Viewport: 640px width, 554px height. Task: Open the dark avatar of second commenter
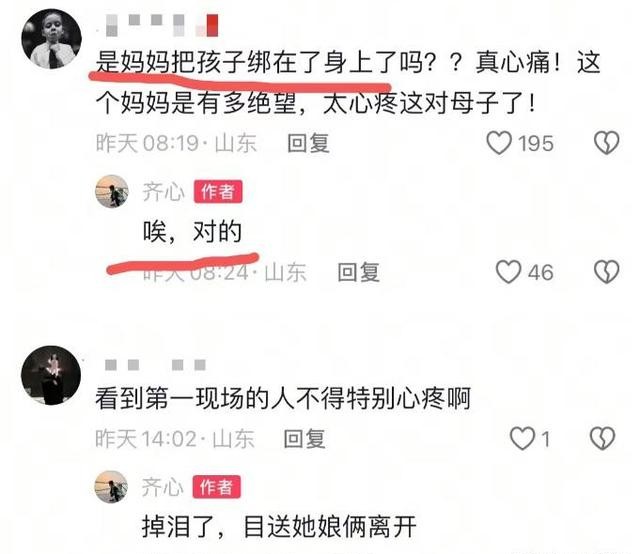51,376
